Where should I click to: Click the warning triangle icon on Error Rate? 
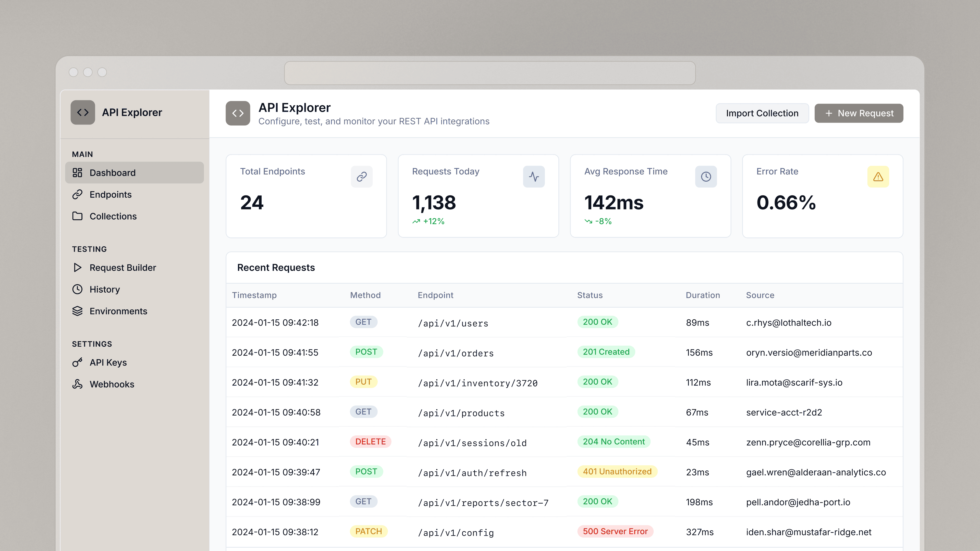point(878,177)
